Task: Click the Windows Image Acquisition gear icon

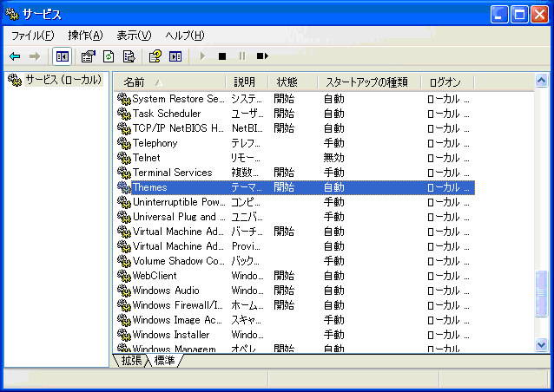Action: (x=123, y=320)
